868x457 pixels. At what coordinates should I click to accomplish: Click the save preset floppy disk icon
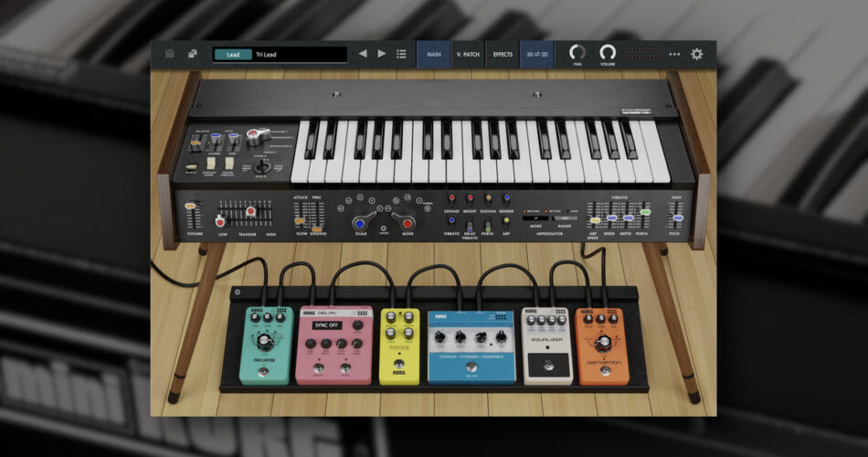pos(169,54)
